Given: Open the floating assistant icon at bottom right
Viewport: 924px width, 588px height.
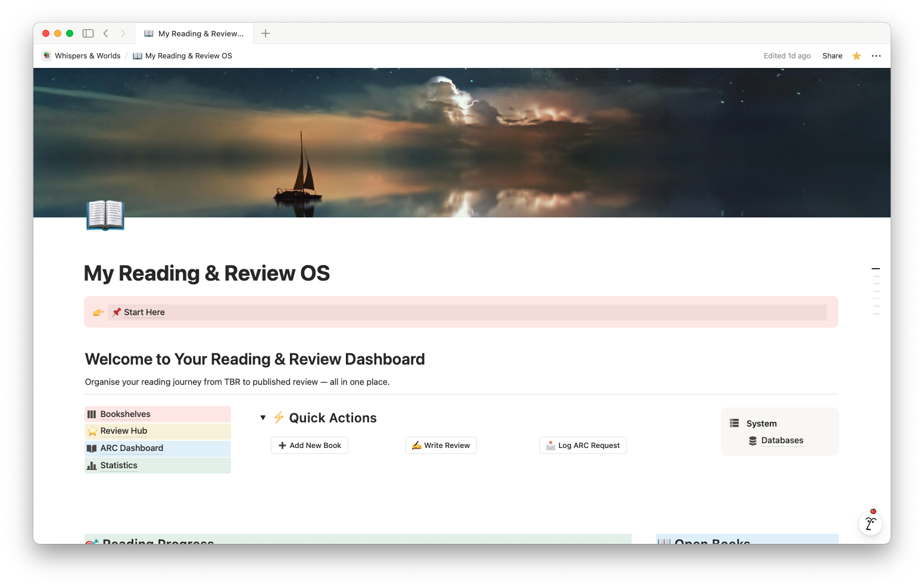Looking at the screenshot, I should [870, 524].
